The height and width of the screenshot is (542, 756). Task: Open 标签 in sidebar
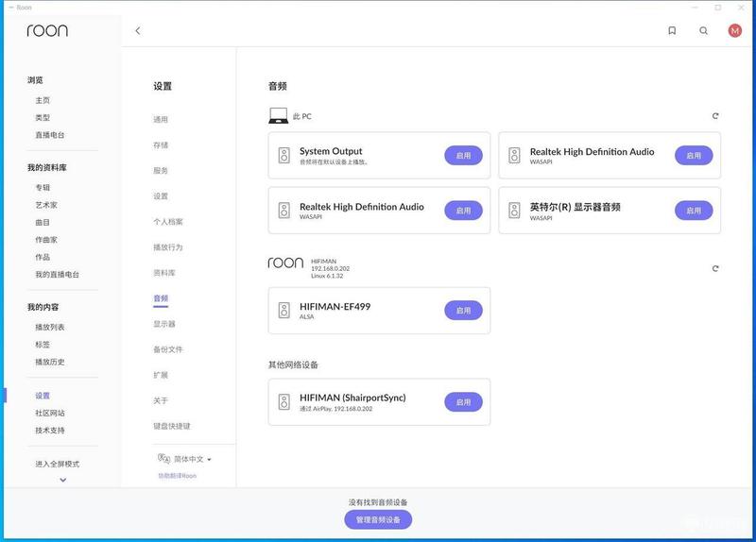pos(43,345)
